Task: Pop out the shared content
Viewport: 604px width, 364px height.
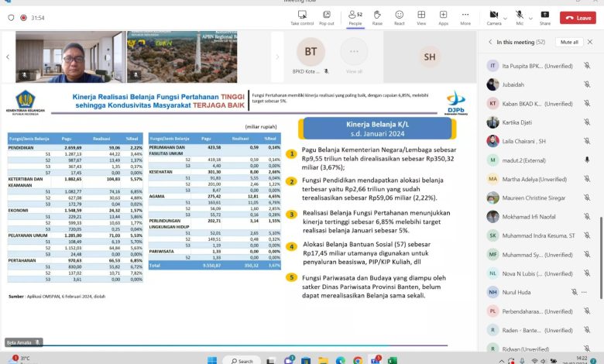Action: pyautogui.click(x=327, y=16)
